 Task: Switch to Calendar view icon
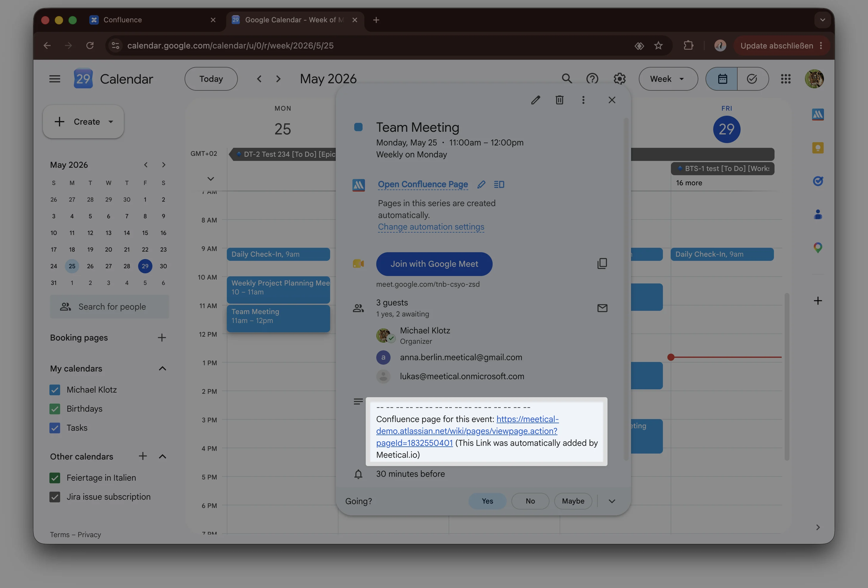tap(722, 79)
